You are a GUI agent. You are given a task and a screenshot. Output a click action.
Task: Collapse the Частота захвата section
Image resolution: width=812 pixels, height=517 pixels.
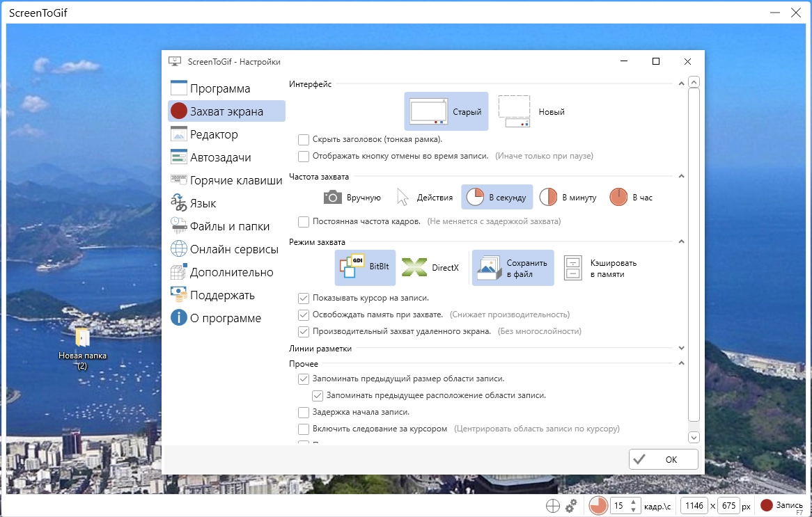click(x=682, y=177)
